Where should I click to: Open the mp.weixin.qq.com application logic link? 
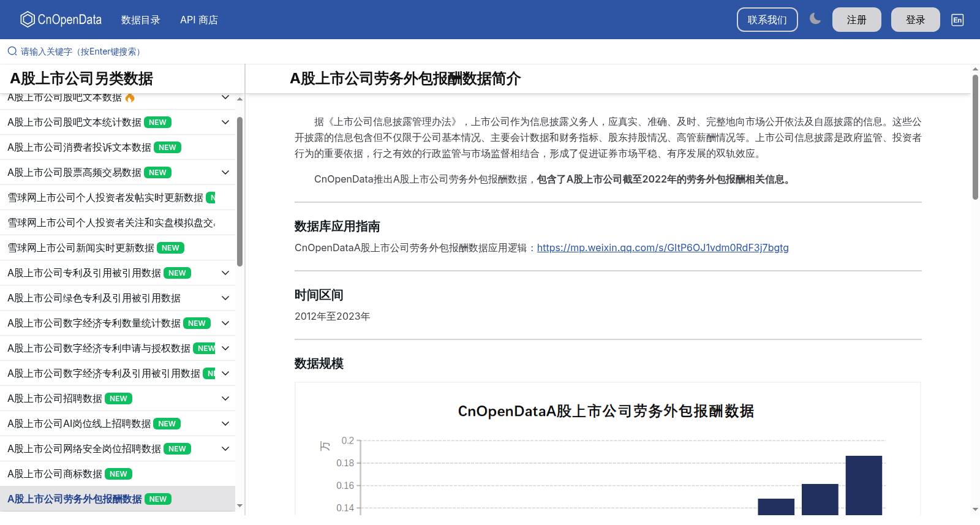[663, 247]
